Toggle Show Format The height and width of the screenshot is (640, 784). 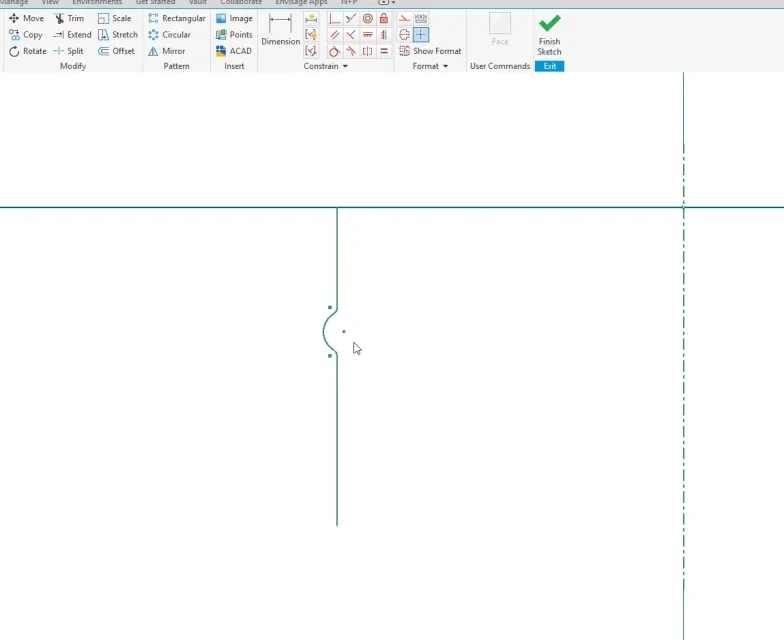click(430, 51)
